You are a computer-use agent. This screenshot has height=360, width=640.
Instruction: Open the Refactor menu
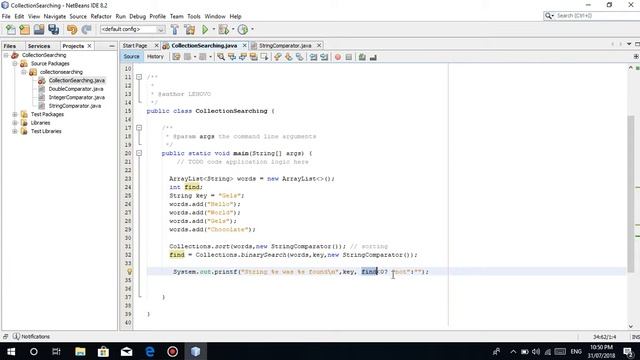point(101,16)
